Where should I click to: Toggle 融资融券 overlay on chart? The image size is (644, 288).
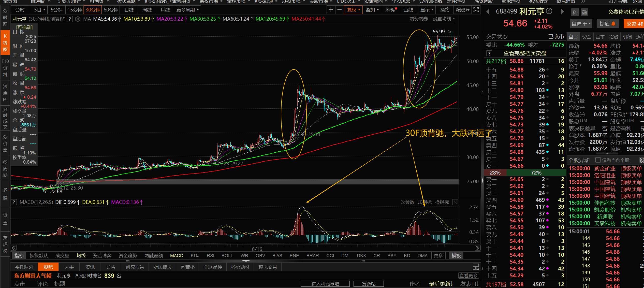tap(418, 19)
